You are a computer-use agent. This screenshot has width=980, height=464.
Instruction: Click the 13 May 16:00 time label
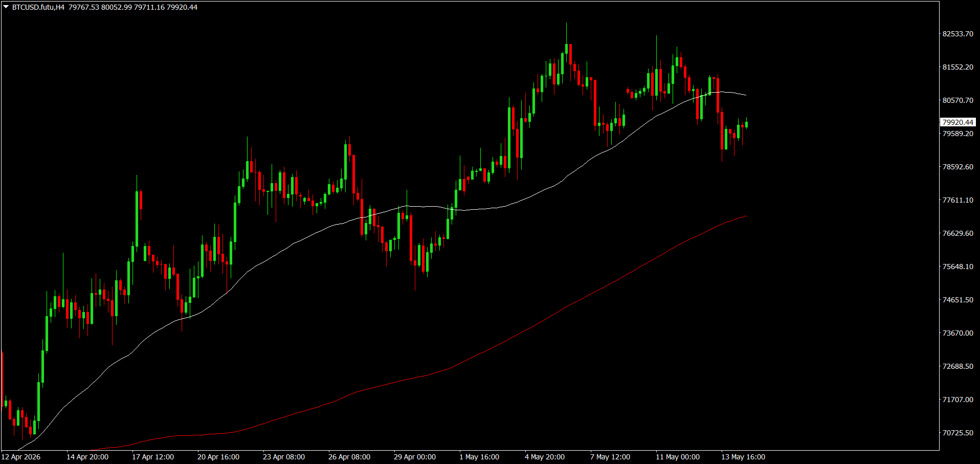click(x=743, y=457)
